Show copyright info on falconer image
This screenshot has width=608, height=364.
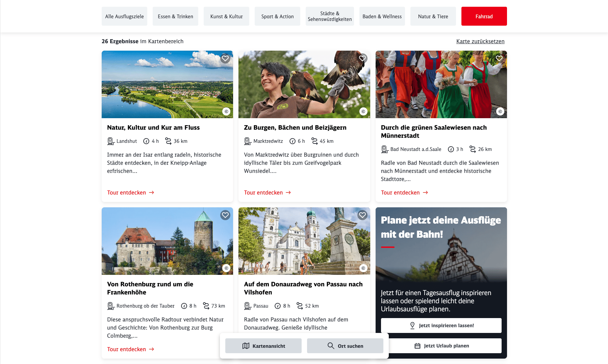pyautogui.click(x=363, y=111)
